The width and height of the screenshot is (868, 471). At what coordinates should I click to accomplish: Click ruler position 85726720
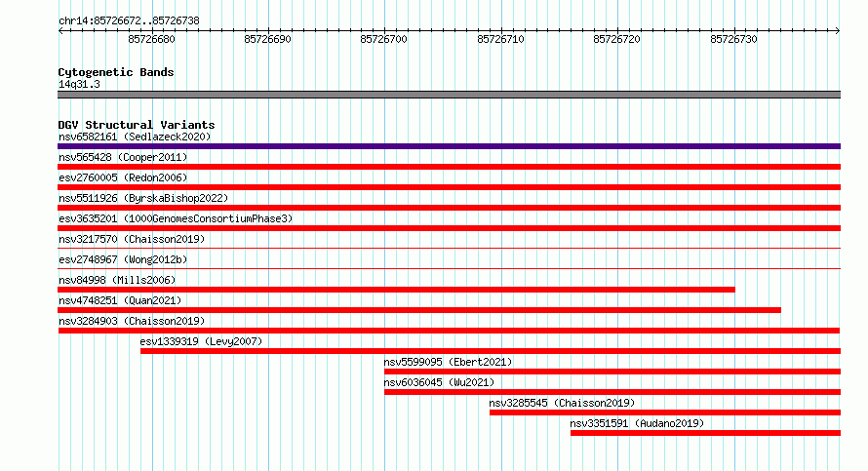coord(616,39)
